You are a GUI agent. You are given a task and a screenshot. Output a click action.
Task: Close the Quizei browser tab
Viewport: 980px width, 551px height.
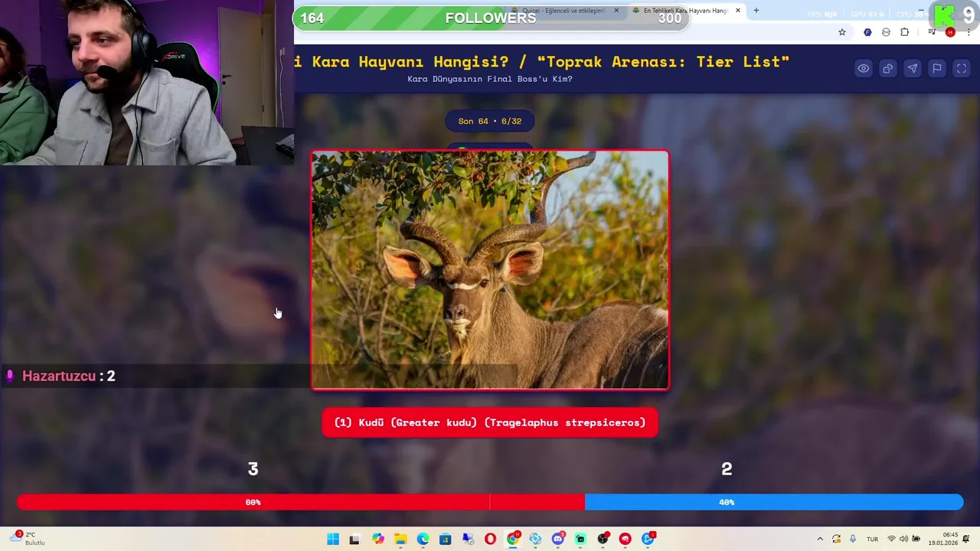pos(616,11)
